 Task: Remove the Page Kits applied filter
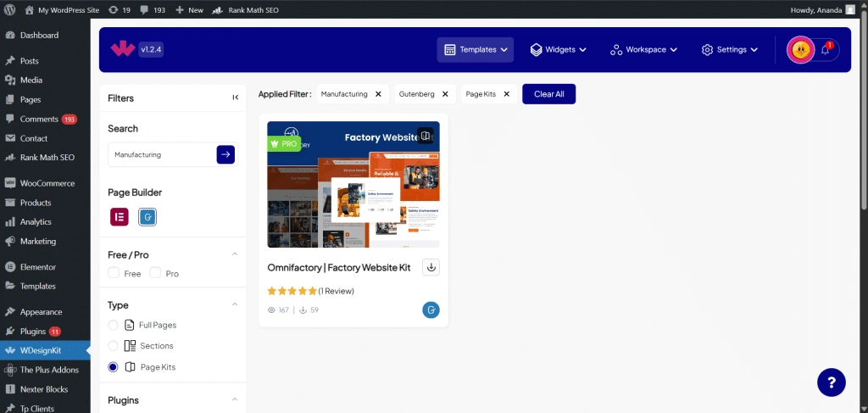(x=506, y=94)
